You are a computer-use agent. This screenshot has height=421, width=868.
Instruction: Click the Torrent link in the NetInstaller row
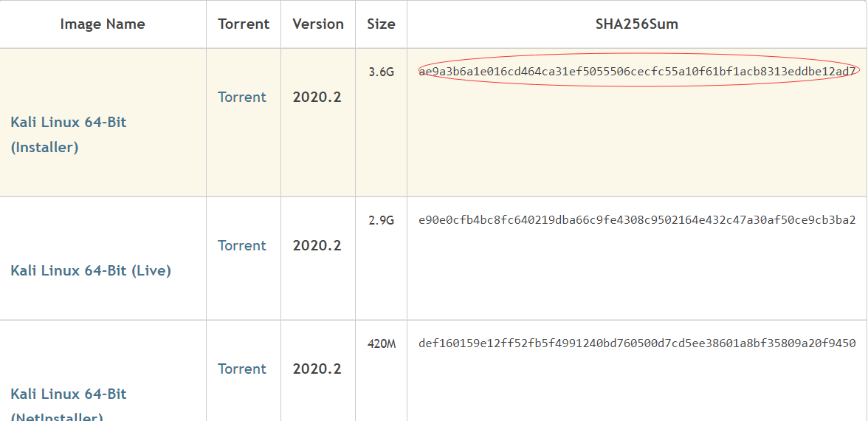pyautogui.click(x=242, y=369)
